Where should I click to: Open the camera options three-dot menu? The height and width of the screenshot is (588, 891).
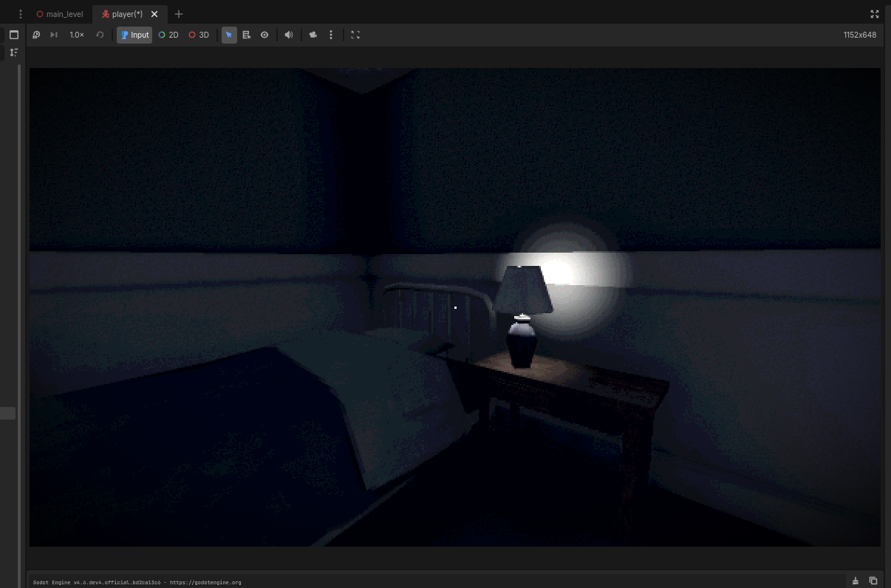tap(331, 35)
